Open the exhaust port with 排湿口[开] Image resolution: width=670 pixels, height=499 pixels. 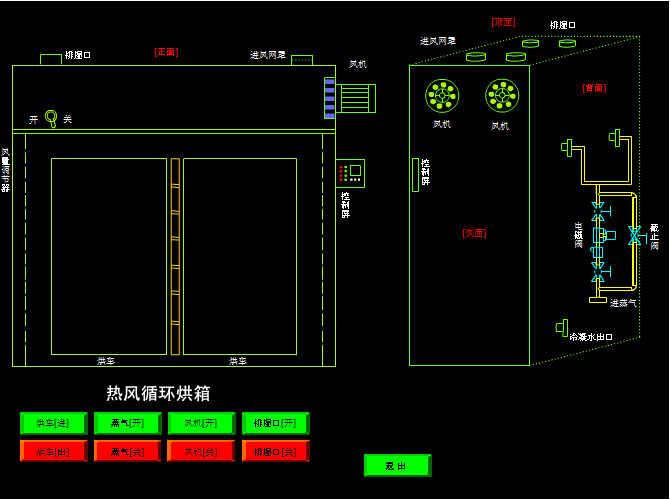[x=275, y=424]
